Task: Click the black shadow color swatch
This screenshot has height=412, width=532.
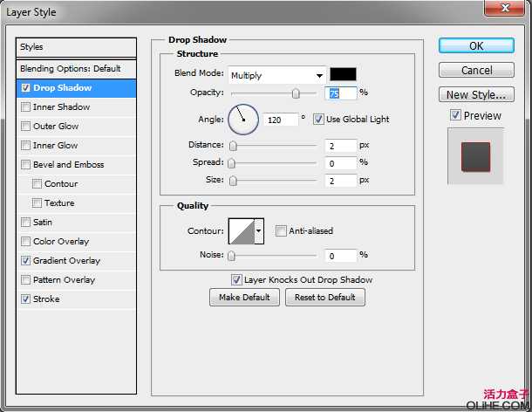Action: 343,74
